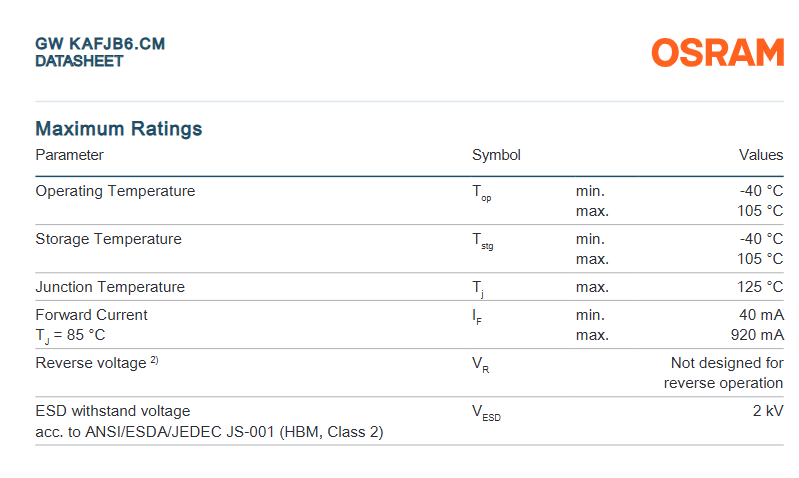Click the Parameter column header
This screenshot has height=478, width=799.
[x=69, y=155]
